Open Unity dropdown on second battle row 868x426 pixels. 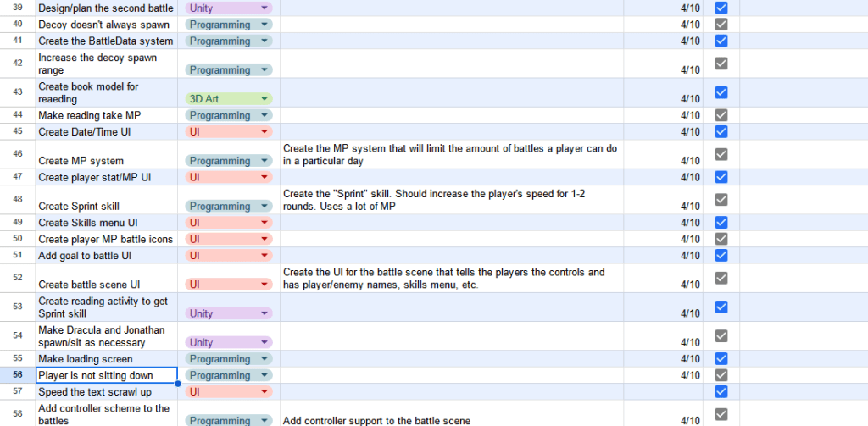264,8
